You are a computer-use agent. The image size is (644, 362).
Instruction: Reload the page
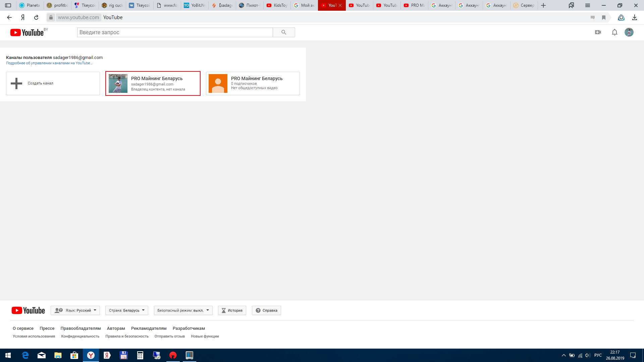(36, 17)
